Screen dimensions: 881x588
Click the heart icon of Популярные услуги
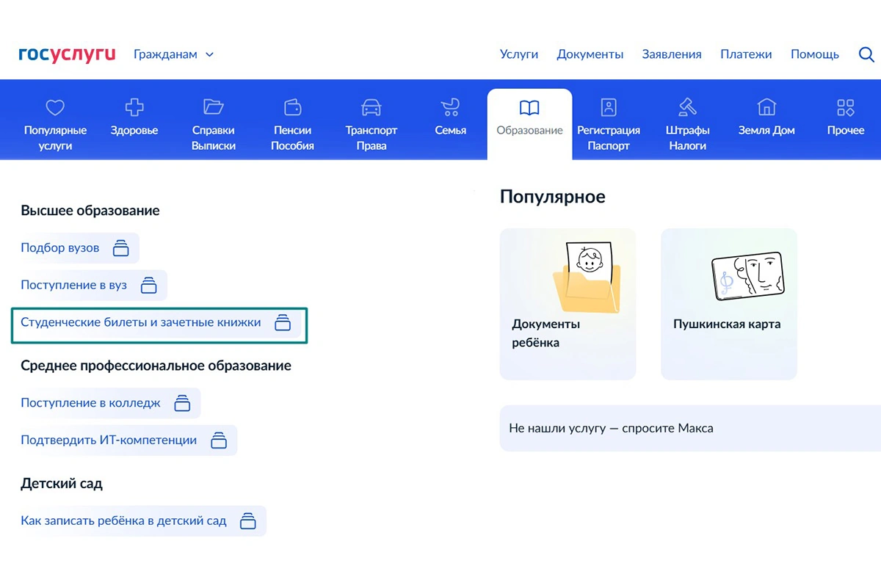click(x=55, y=108)
